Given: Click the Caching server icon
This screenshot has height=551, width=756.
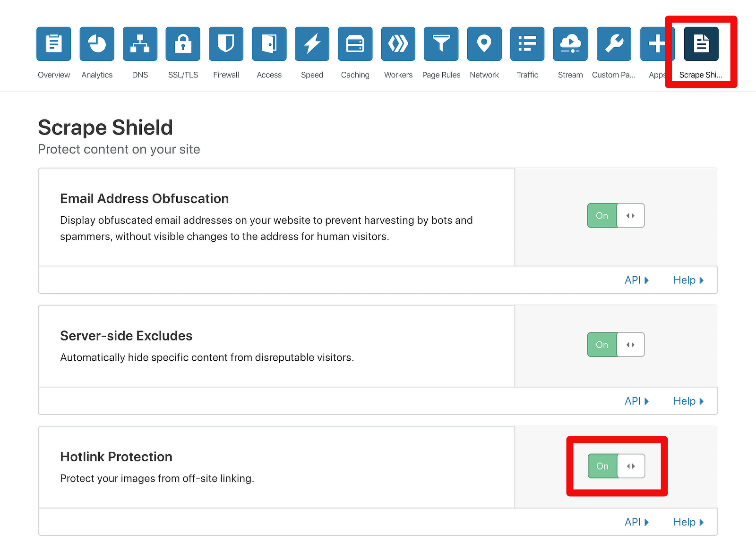Looking at the screenshot, I should pos(354,44).
